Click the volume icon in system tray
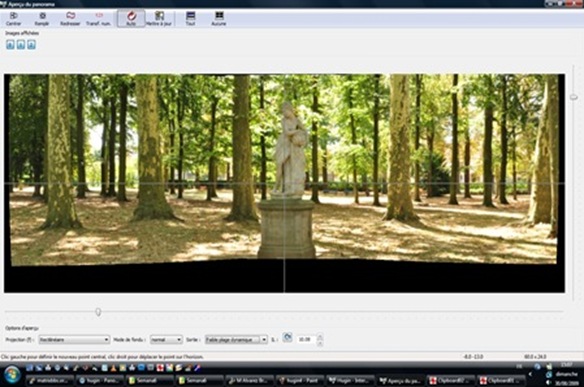584x387 pixels. pos(548,382)
